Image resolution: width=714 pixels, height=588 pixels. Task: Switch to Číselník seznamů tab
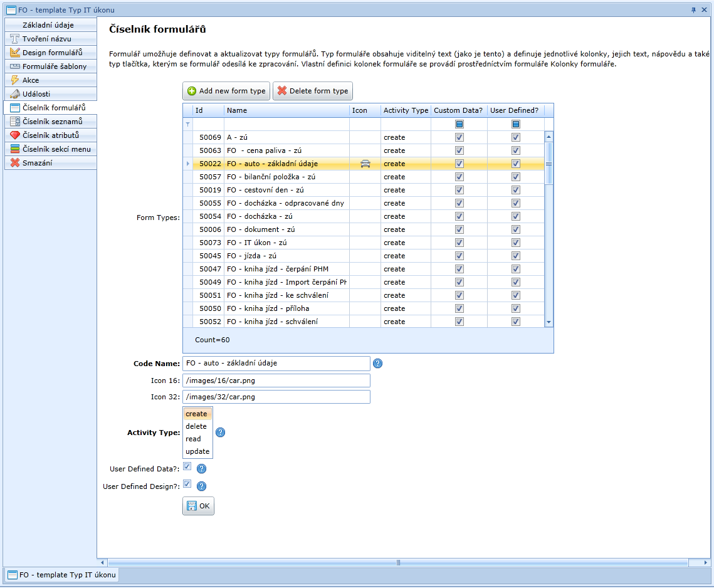[51, 122]
